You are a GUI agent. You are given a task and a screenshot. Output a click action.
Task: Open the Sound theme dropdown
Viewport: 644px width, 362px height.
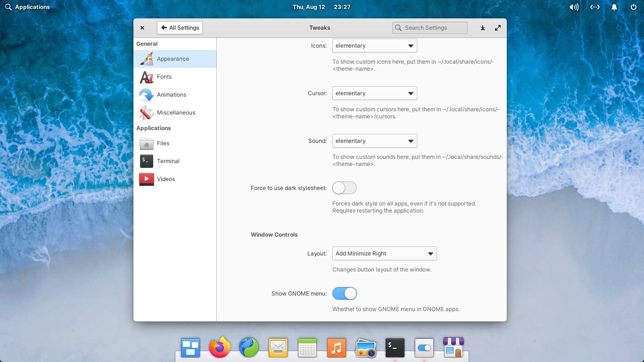pos(374,140)
